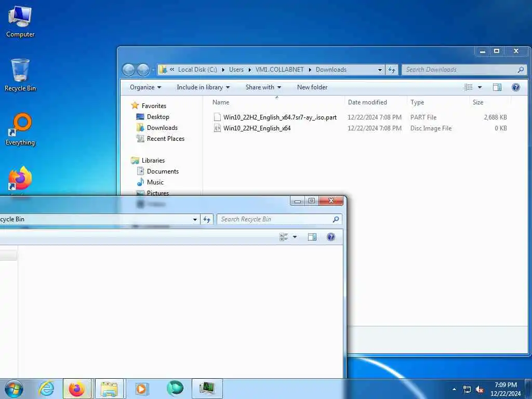Open view options dropdown arrow in Downloads
Screen dimensions: 532x399
click(480, 87)
